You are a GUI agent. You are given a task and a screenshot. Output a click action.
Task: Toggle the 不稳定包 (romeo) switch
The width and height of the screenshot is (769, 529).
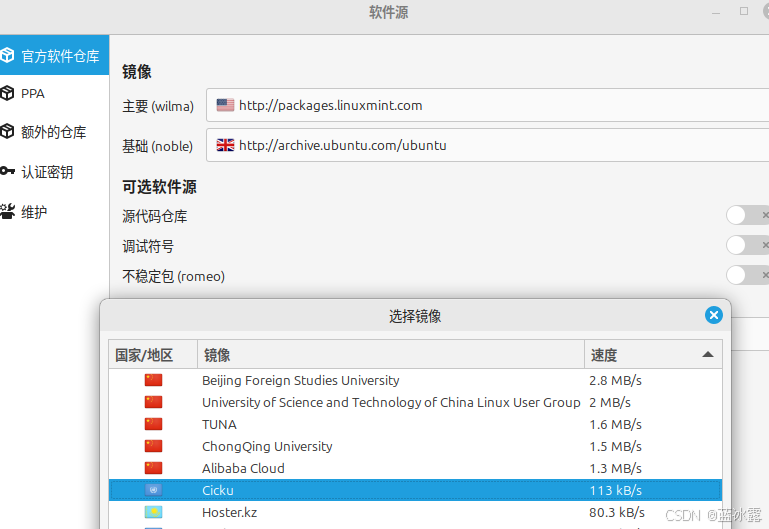pyautogui.click(x=747, y=275)
